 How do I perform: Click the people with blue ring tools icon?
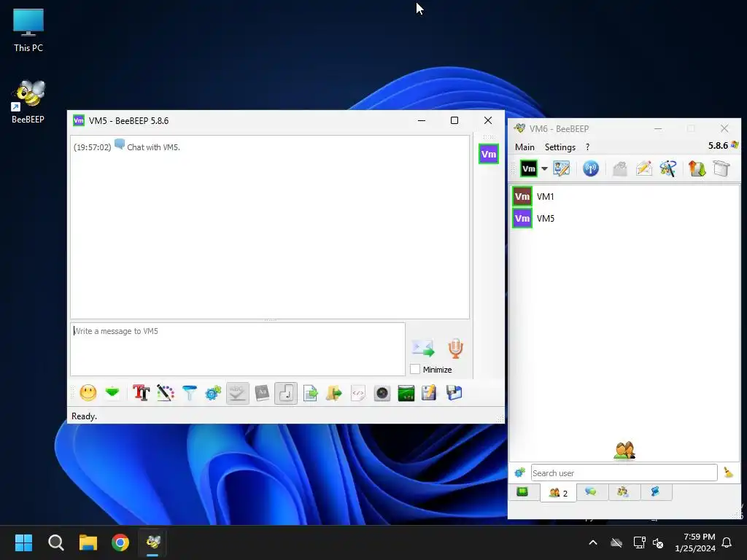(668, 168)
